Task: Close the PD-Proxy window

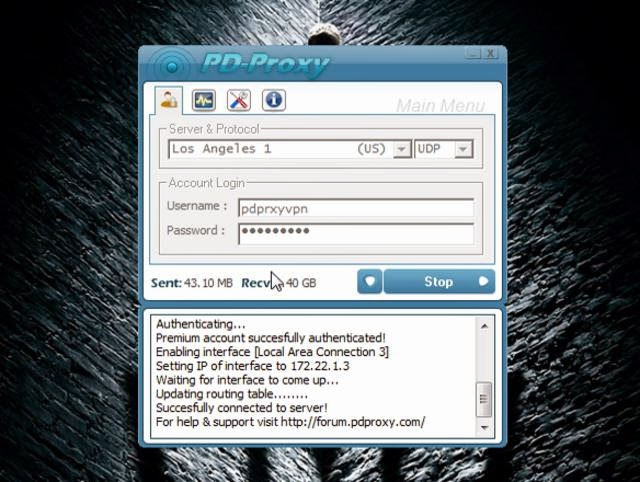Action: [491, 53]
